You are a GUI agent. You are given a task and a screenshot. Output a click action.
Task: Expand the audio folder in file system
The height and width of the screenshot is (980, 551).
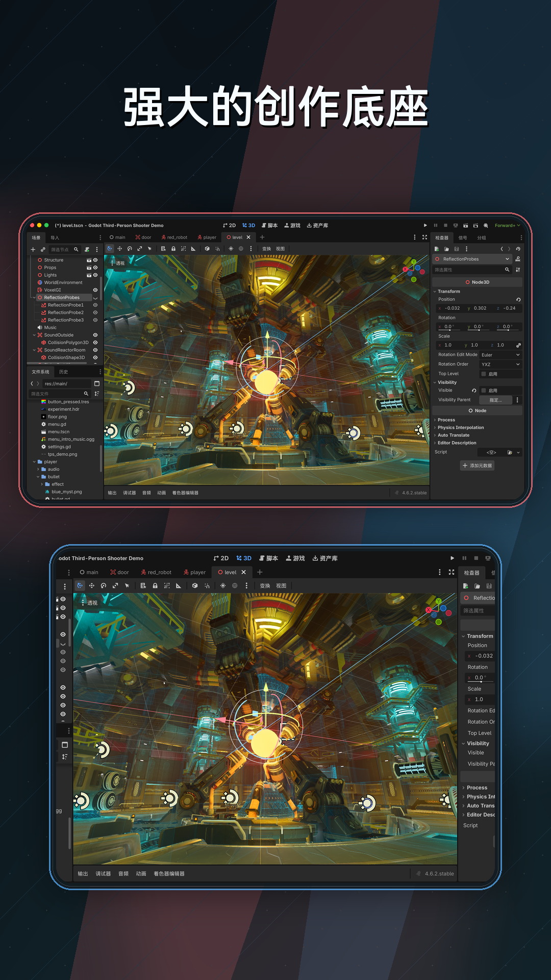pyautogui.click(x=38, y=469)
